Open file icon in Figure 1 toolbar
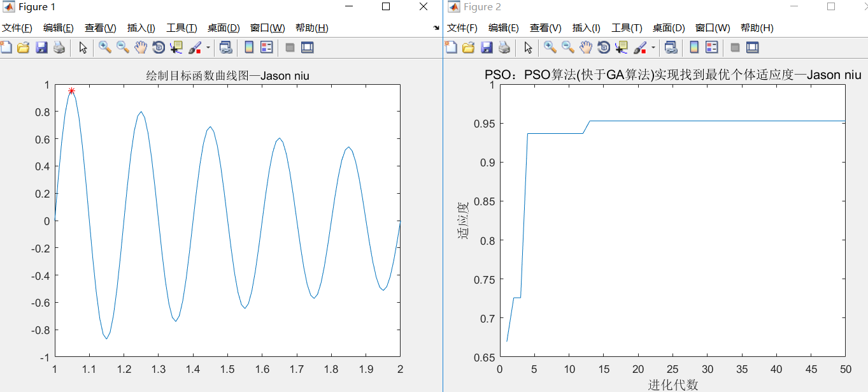The height and width of the screenshot is (392, 868). [x=24, y=47]
